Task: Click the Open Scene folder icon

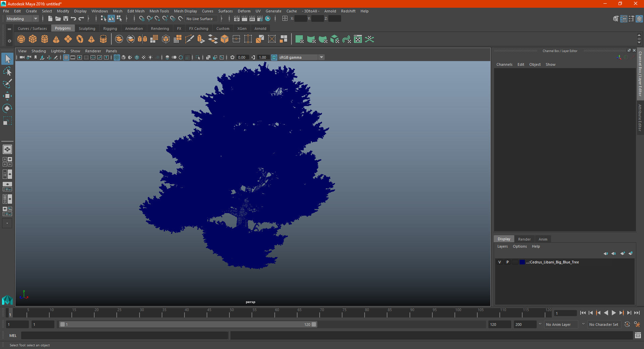Action: pyautogui.click(x=58, y=19)
